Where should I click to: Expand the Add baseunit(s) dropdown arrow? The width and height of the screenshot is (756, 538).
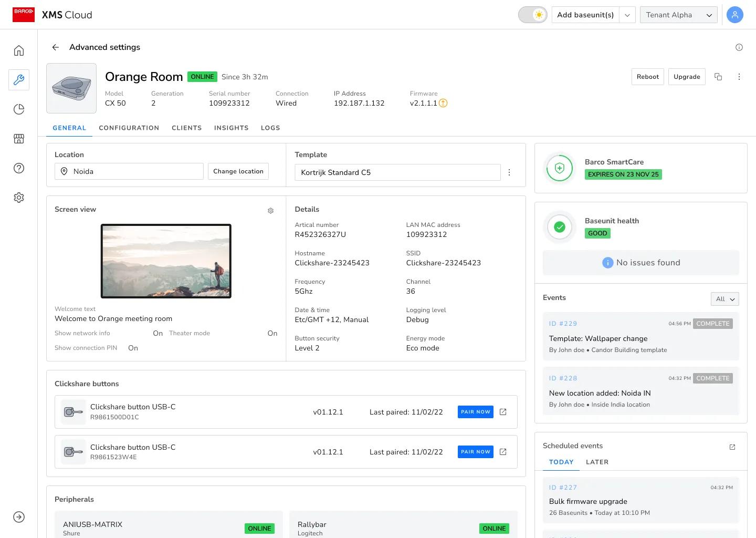coord(627,15)
